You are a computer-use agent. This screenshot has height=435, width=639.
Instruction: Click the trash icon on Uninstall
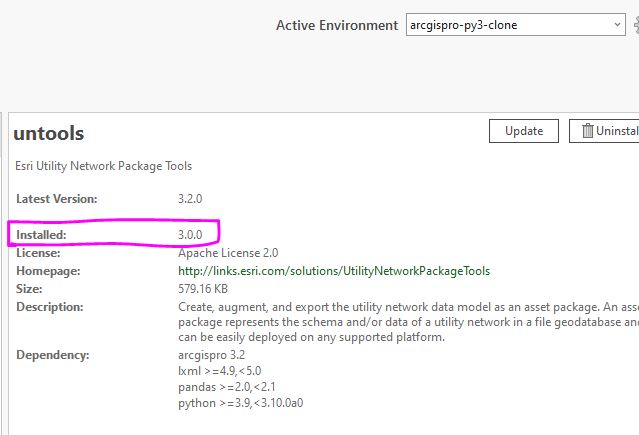(587, 131)
